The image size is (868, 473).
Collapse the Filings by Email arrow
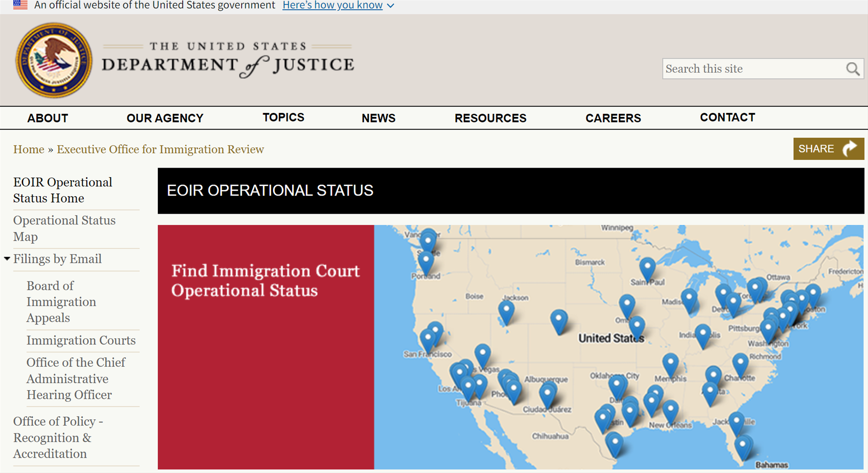[x=7, y=259]
